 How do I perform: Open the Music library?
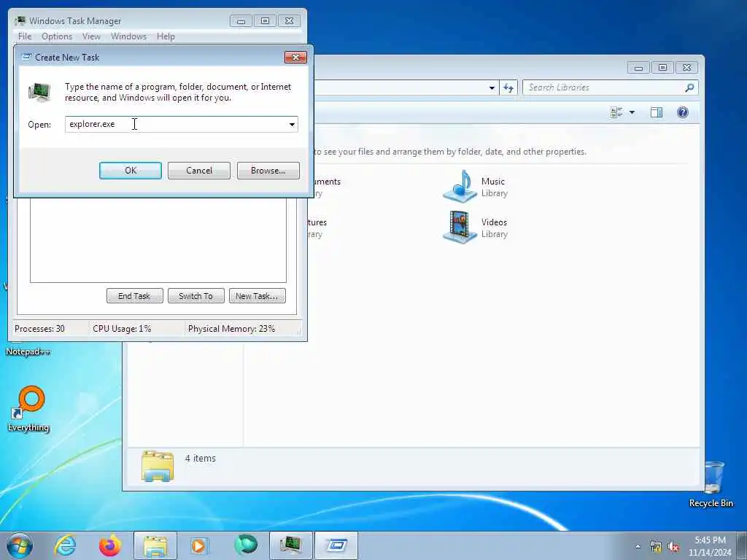click(x=476, y=187)
